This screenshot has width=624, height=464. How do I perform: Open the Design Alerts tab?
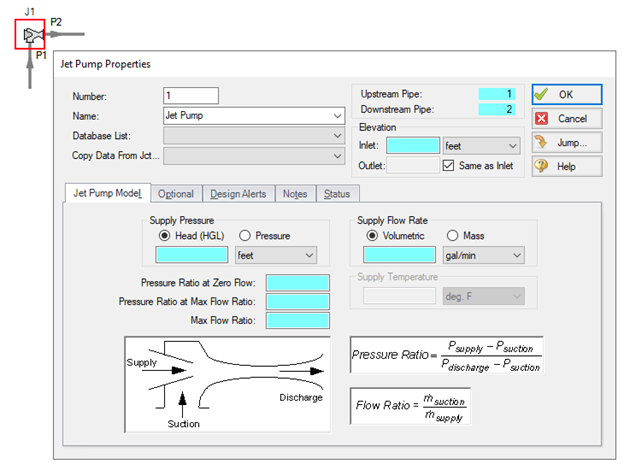(238, 193)
